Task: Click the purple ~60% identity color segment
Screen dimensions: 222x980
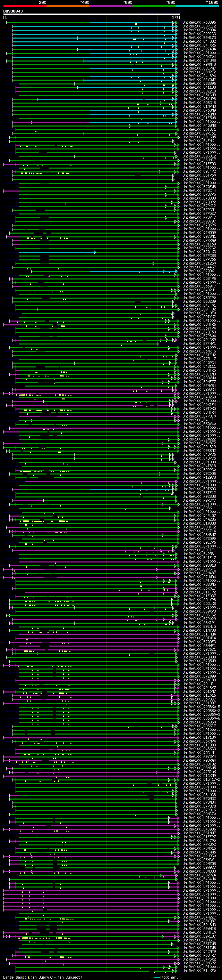Action: pyautogui.click(x=111, y=7)
